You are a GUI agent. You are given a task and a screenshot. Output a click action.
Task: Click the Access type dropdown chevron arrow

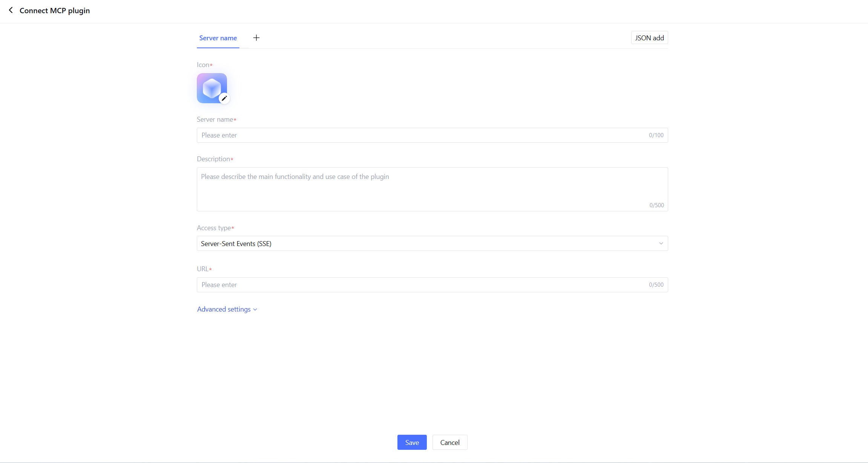[661, 243]
